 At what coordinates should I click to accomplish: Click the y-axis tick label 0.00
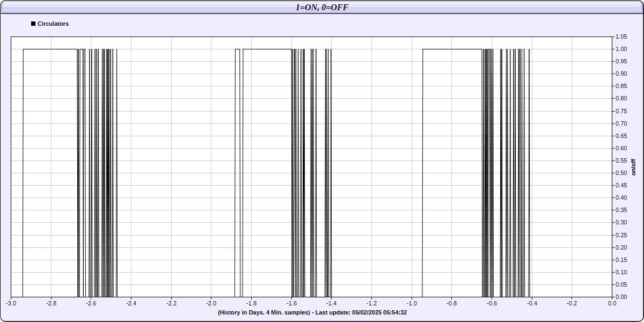click(x=621, y=297)
